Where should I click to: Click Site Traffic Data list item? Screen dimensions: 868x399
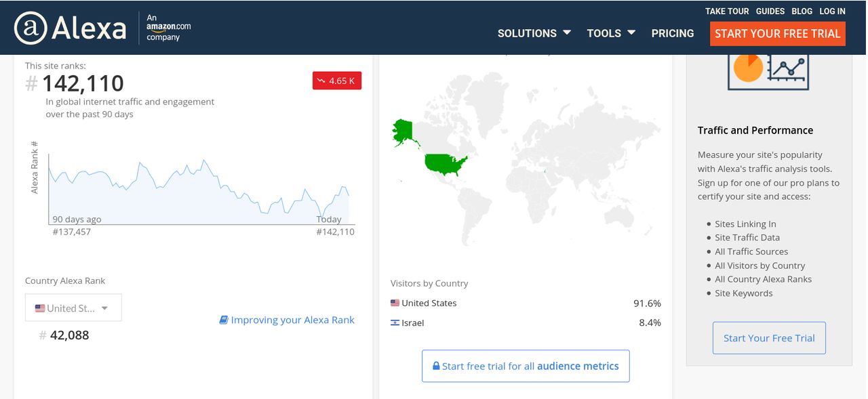tap(747, 237)
